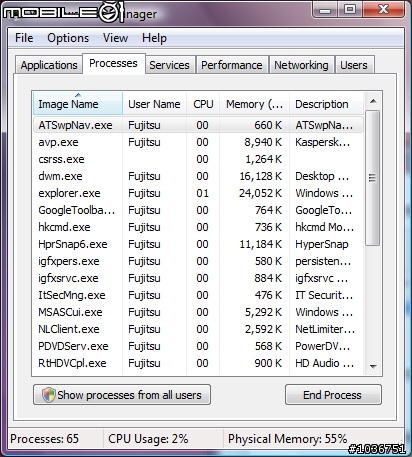Click the PowerDV... description cell
The image size is (412, 457).
pyautogui.click(x=323, y=346)
